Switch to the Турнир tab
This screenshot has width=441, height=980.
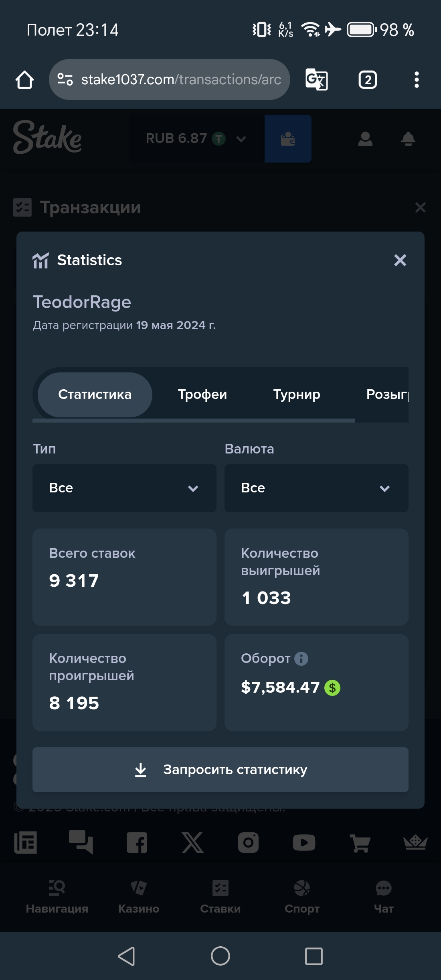pyautogui.click(x=297, y=394)
